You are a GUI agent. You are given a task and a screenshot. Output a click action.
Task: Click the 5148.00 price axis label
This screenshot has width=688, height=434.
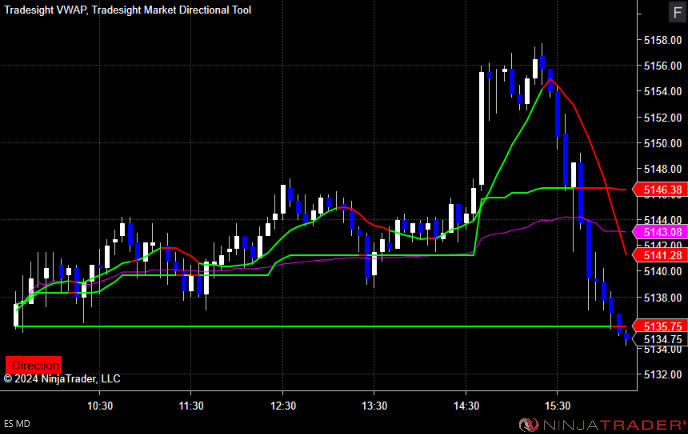click(663, 169)
